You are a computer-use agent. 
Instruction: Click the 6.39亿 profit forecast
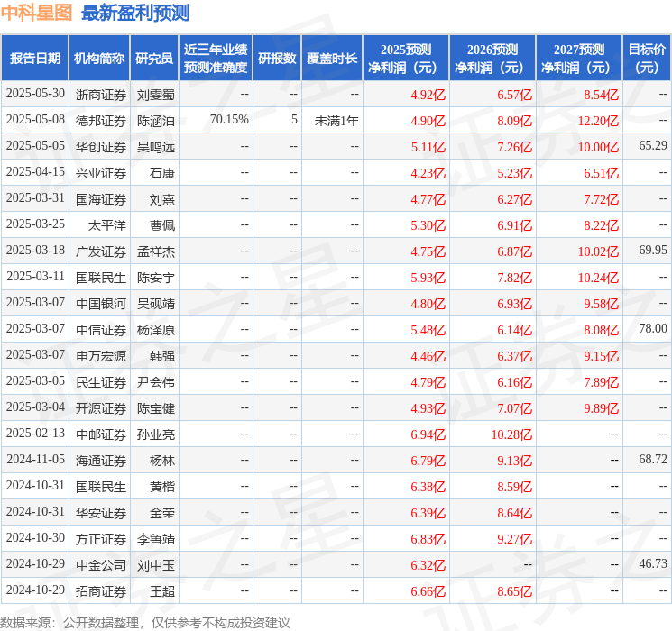tap(428, 513)
